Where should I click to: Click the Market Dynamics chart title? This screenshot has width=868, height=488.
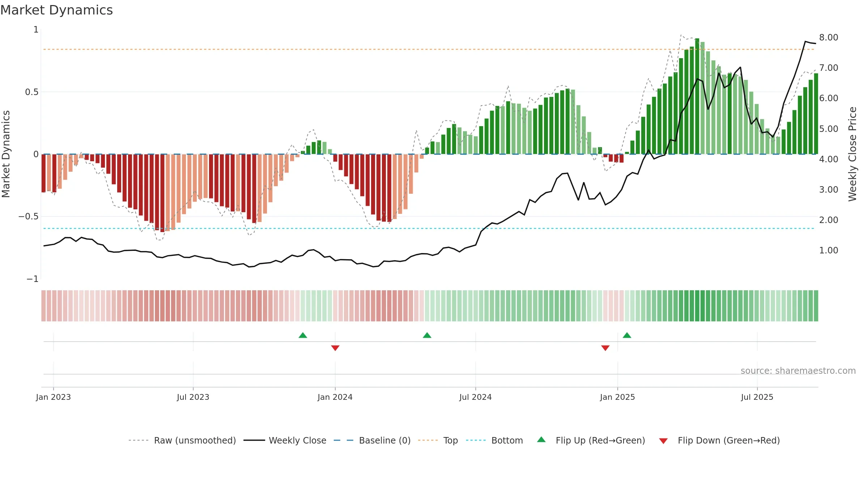[57, 10]
